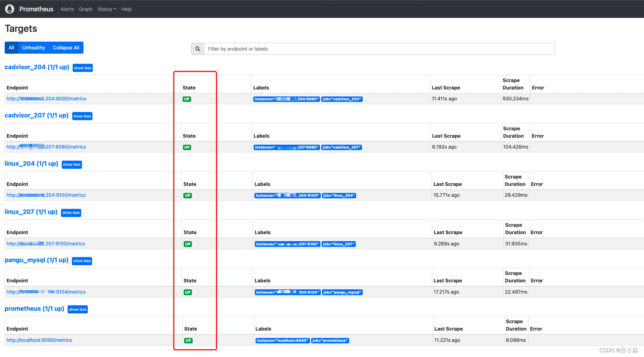The width and height of the screenshot is (644, 357).
Task: Click the UP state badge for pangu_mysql
Action: coord(188,292)
